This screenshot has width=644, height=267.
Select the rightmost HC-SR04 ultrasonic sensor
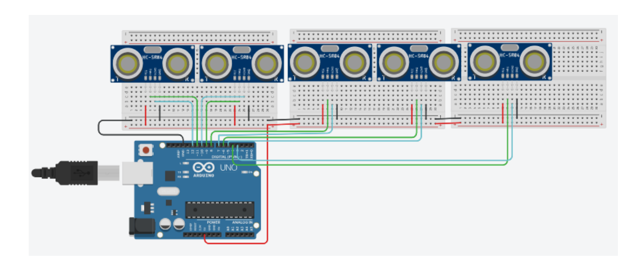(510, 61)
